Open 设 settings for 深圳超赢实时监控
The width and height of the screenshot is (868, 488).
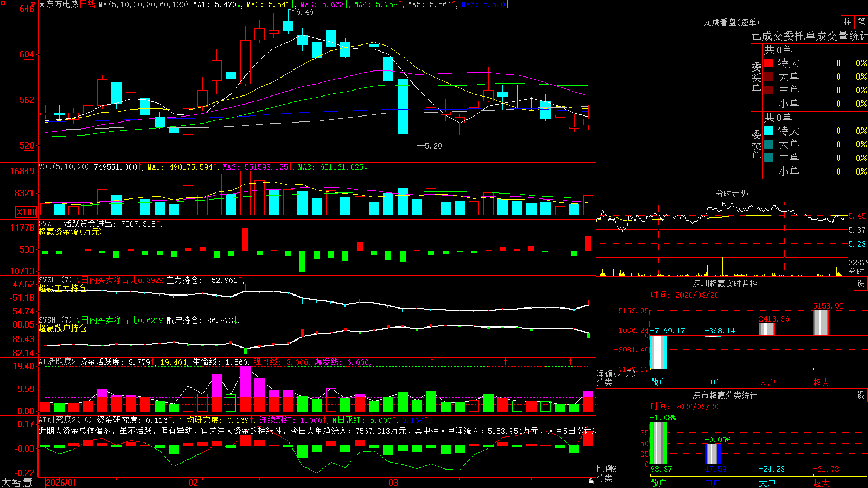(861, 284)
